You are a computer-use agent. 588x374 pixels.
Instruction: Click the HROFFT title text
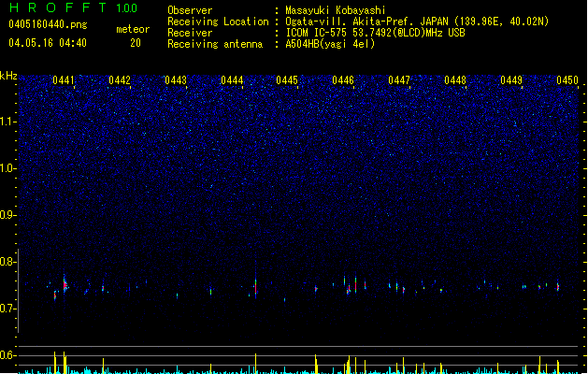(58, 7)
